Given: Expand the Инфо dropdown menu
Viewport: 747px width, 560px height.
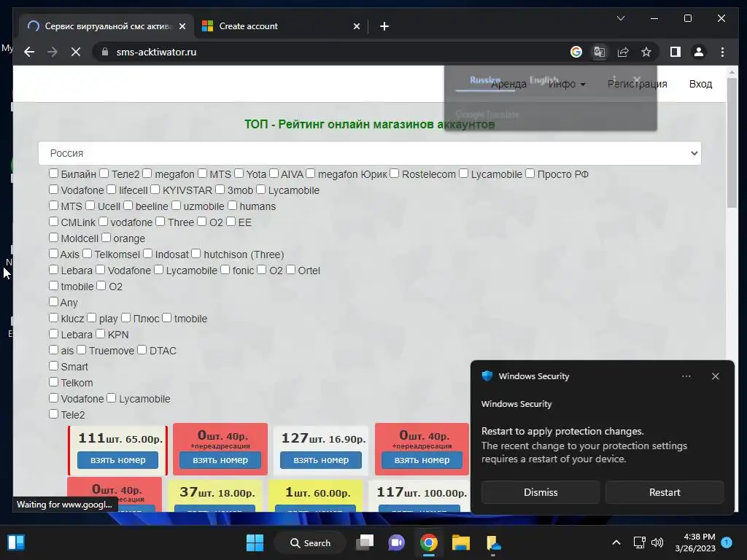Looking at the screenshot, I should [x=566, y=84].
